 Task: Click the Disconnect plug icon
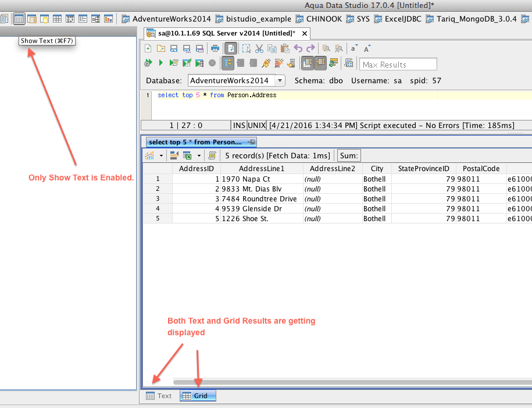coord(279,63)
